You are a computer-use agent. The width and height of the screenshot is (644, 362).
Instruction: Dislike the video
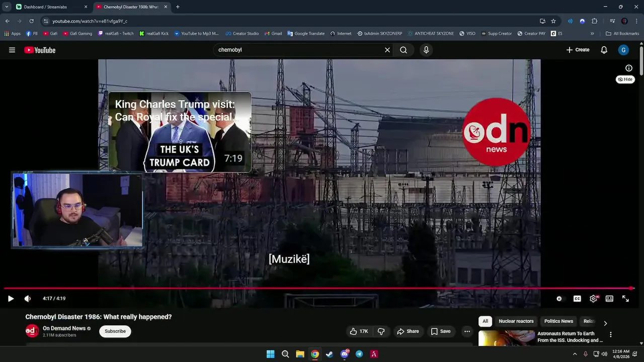coord(381,331)
